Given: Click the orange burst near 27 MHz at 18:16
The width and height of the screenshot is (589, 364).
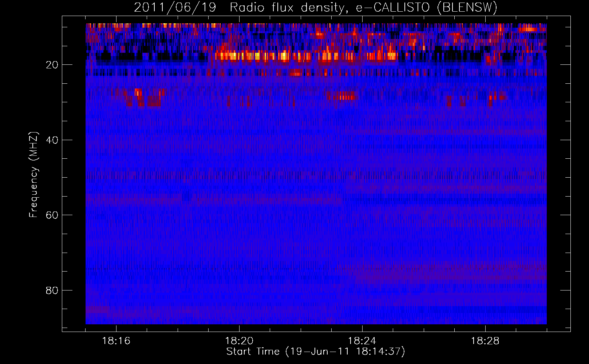Looking at the screenshot, I should point(138,92).
